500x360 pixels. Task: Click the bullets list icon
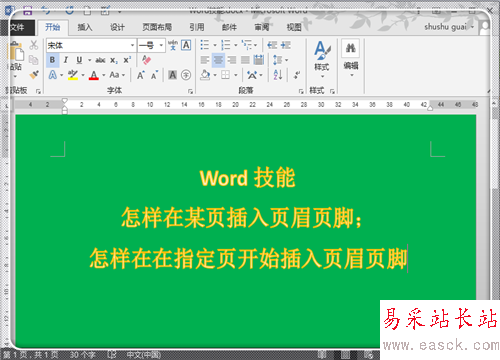click(205, 45)
